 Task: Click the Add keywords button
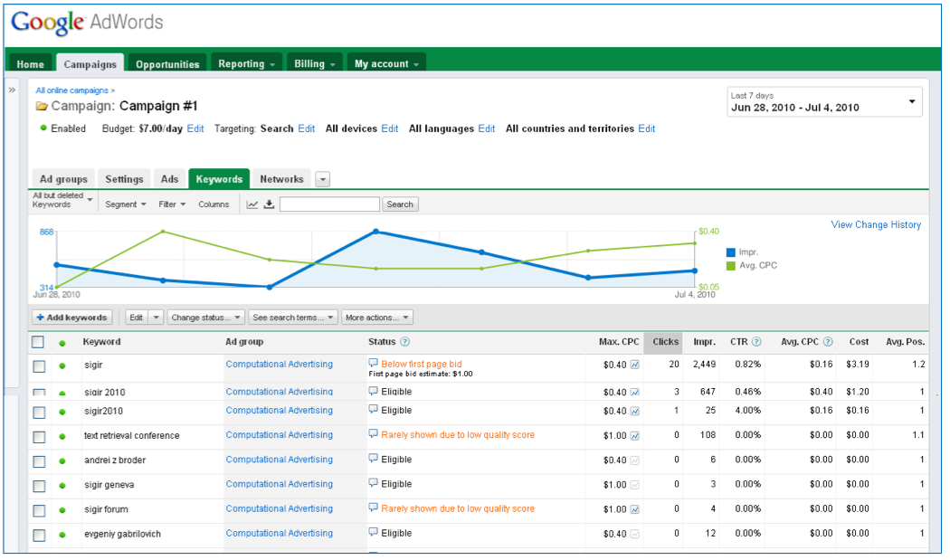pos(72,318)
